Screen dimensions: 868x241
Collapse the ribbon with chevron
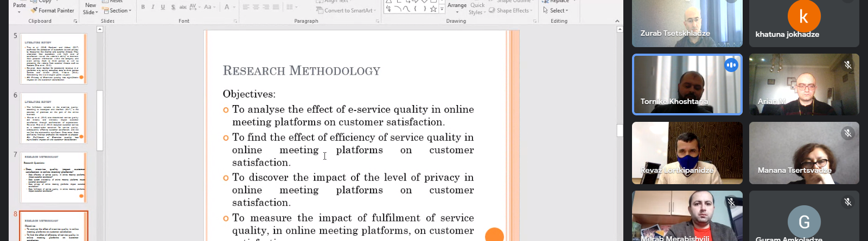(617, 21)
